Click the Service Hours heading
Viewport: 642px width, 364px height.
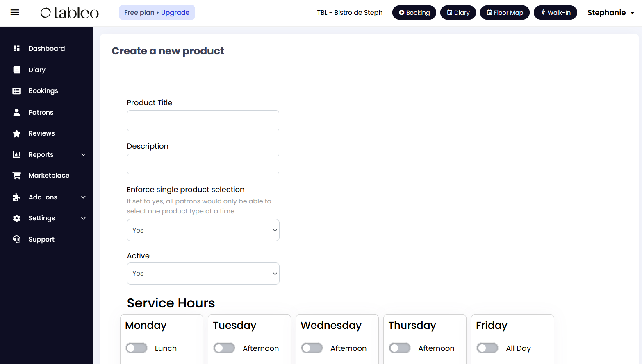click(171, 303)
